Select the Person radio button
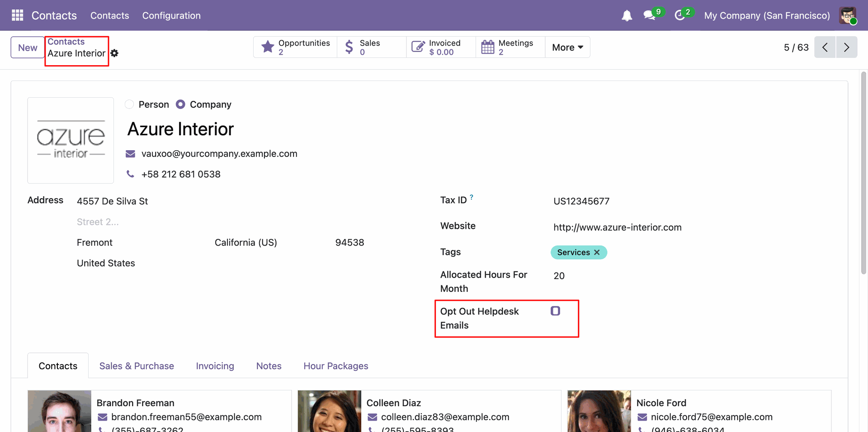The image size is (868, 432). pyautogui.click(x=129, y=104)
